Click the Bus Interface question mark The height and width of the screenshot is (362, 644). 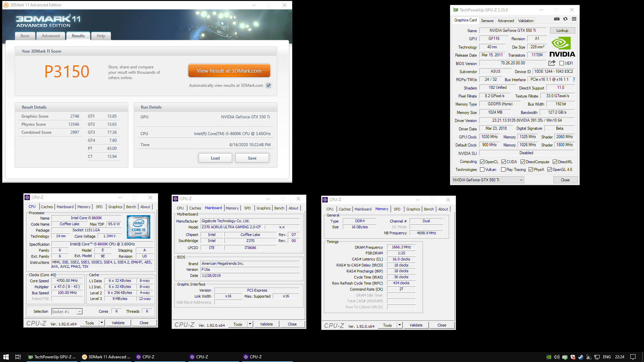(x=574, y=79)
